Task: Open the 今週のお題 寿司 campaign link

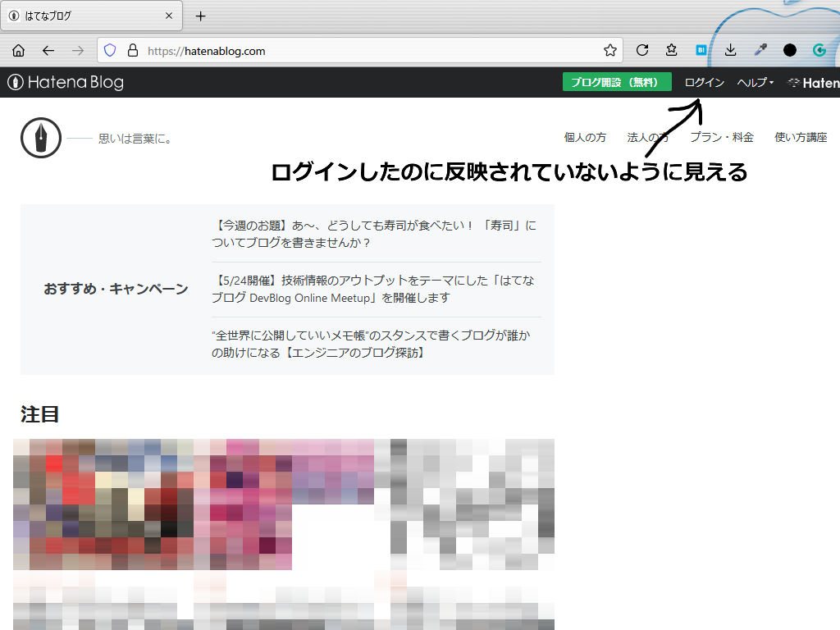Action: click(374, 234)
